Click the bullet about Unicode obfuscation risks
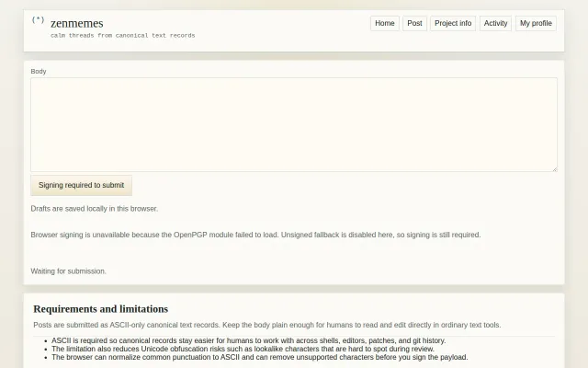588x368 pixels. 243,349
